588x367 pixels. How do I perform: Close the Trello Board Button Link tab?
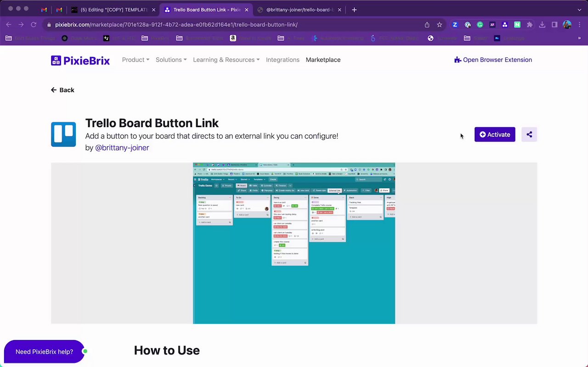(x=247, y=10)
